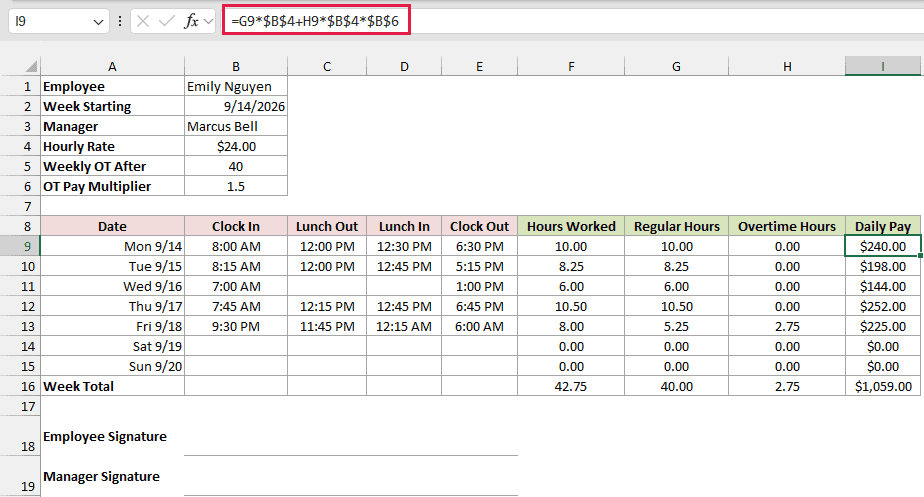Select row 16 header
924x497 pixels.
click(x=20, y=386)
